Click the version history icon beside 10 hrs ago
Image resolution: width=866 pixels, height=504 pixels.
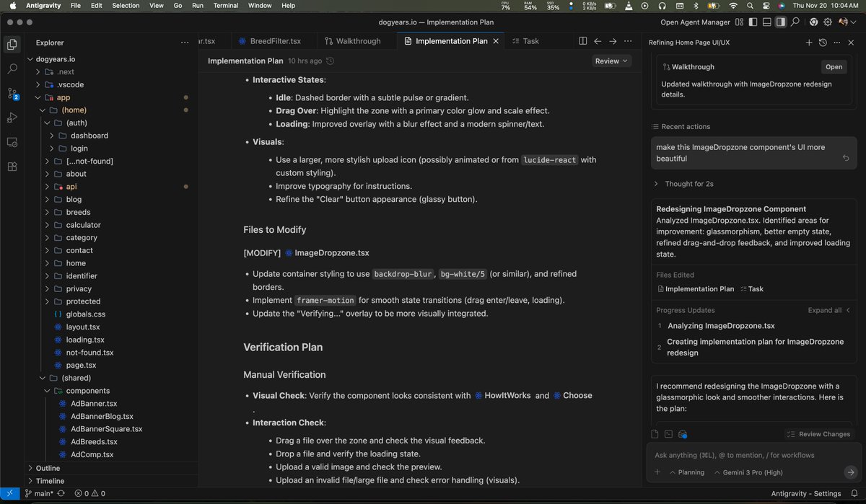pos(331,61)
